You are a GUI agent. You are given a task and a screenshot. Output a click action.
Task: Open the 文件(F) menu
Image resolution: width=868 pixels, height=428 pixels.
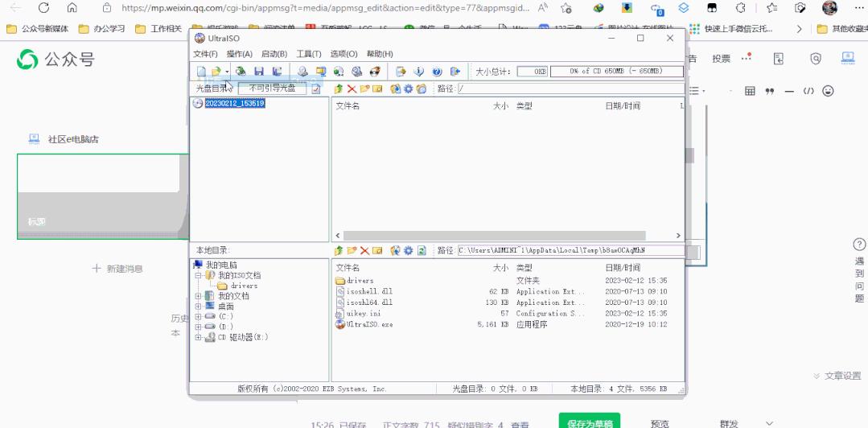tap(205, 54)
